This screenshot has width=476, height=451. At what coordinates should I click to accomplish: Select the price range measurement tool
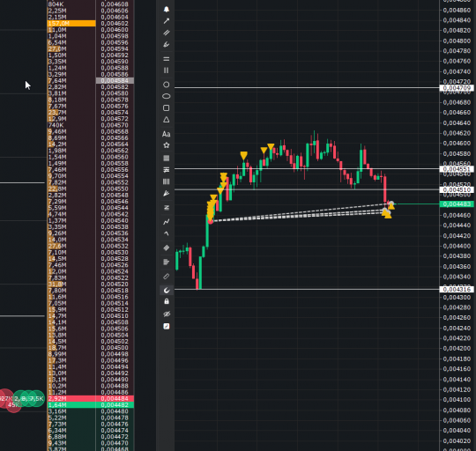(x=167, y=208)
